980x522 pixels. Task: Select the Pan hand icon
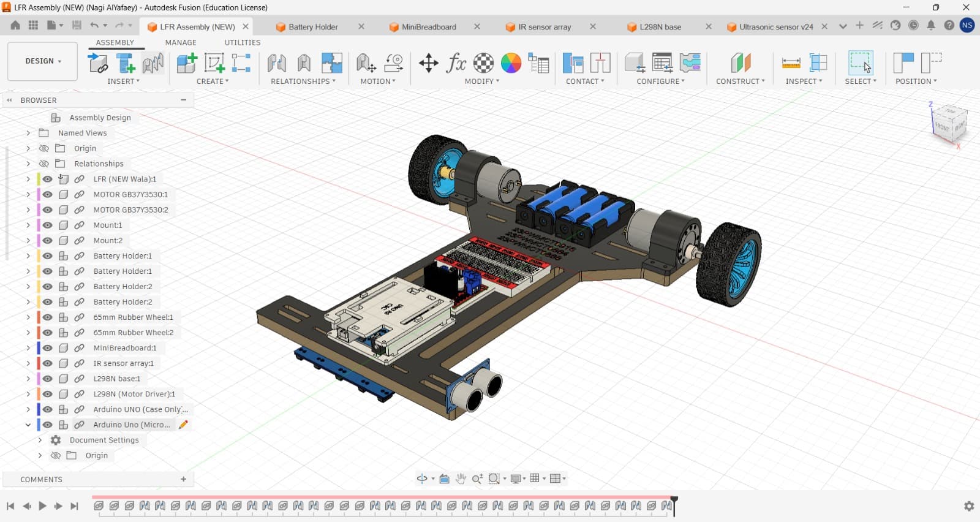461,478
